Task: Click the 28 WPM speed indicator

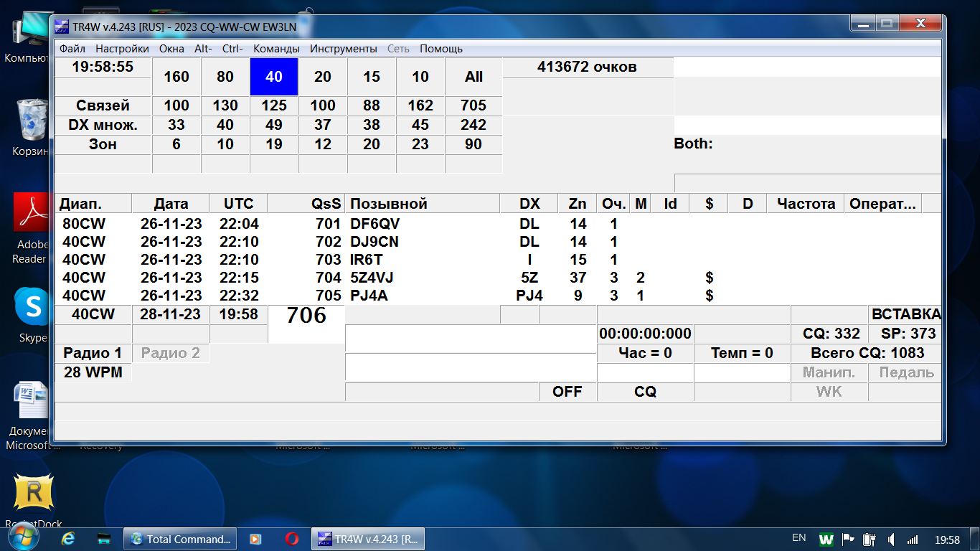Action: coord(93,372)
